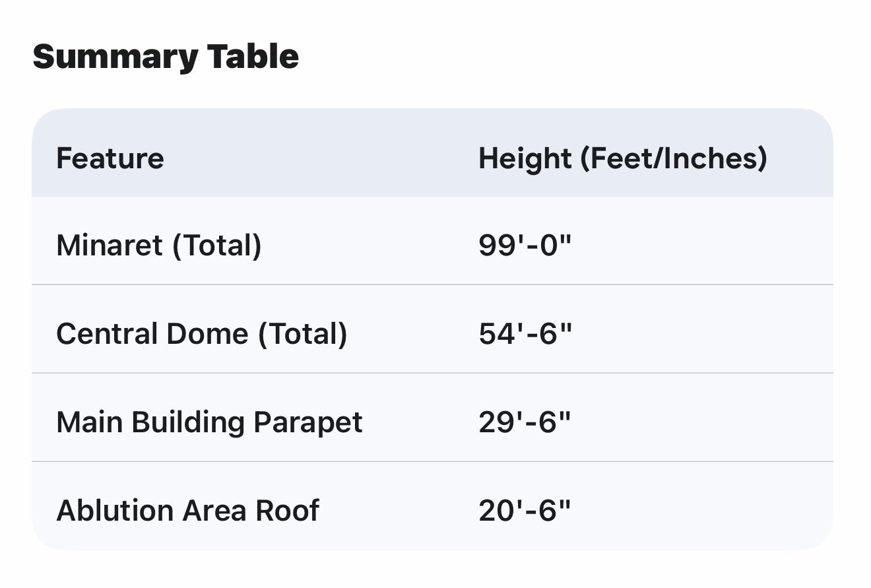Viewport: 871px width, 588px height.
Task: Select the Minaret (Total) cell
Action: coord(159,245)
